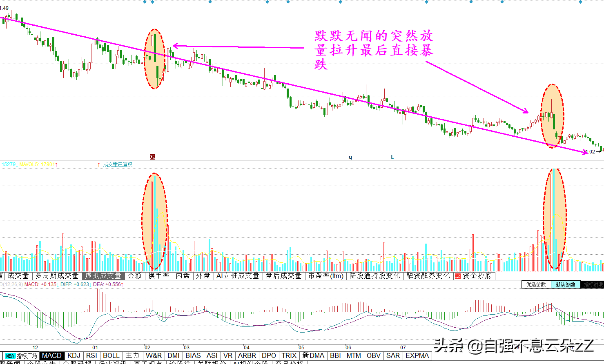
Task: Show the SAR indicator
Action: 393,356
